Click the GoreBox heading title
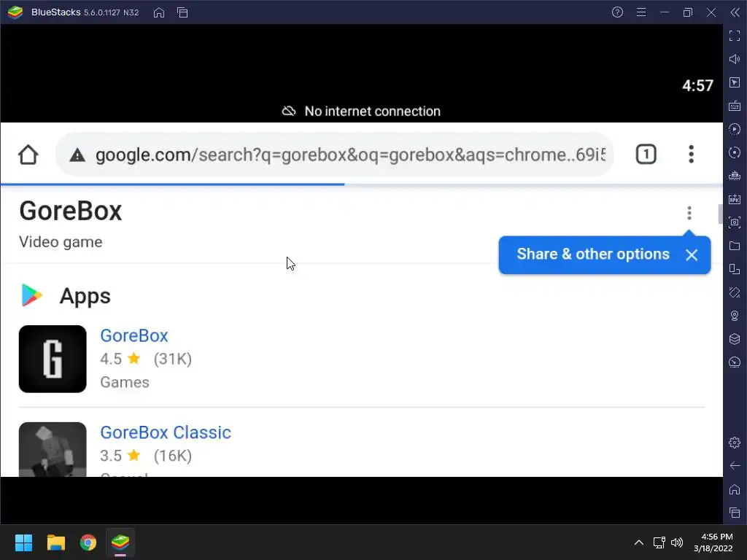Image resolution: width=747 pixels, height=560 pixels. coord(71,211)
